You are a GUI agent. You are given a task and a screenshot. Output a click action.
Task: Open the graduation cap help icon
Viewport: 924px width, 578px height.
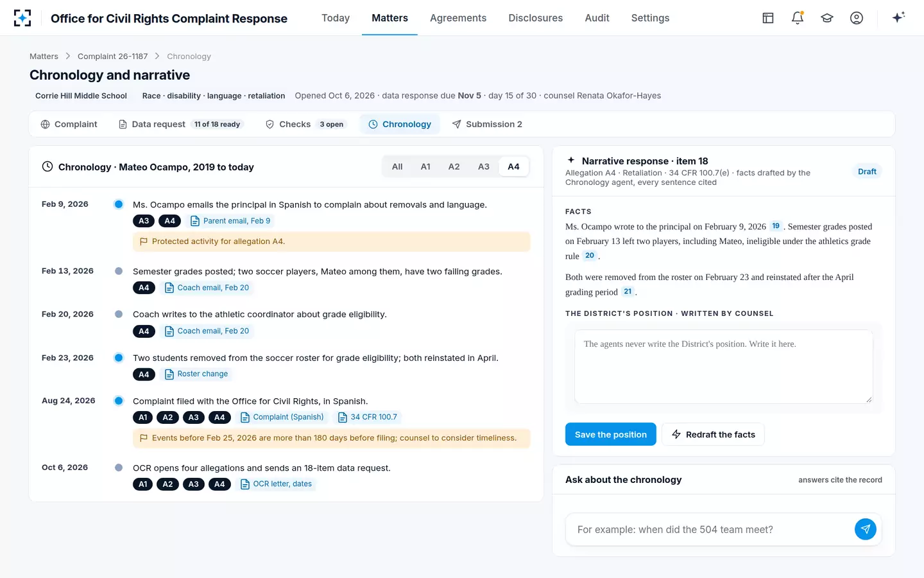pos(827,18)
